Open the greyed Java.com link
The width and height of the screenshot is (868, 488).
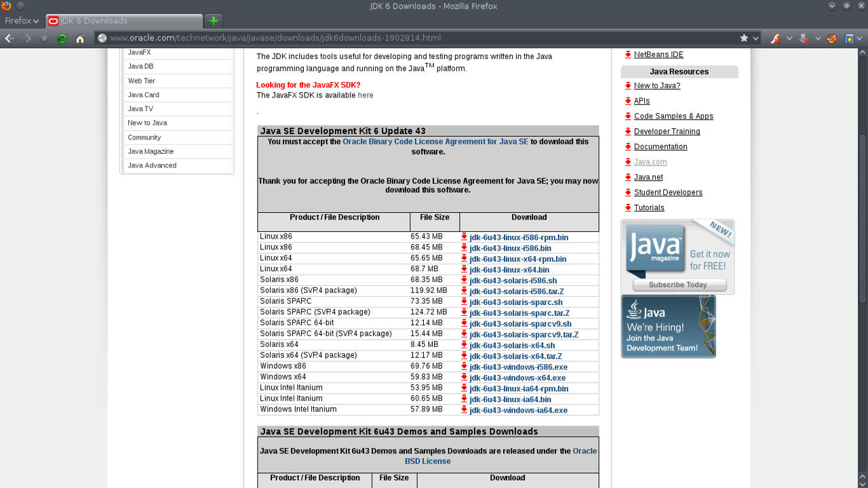(650, 162)
